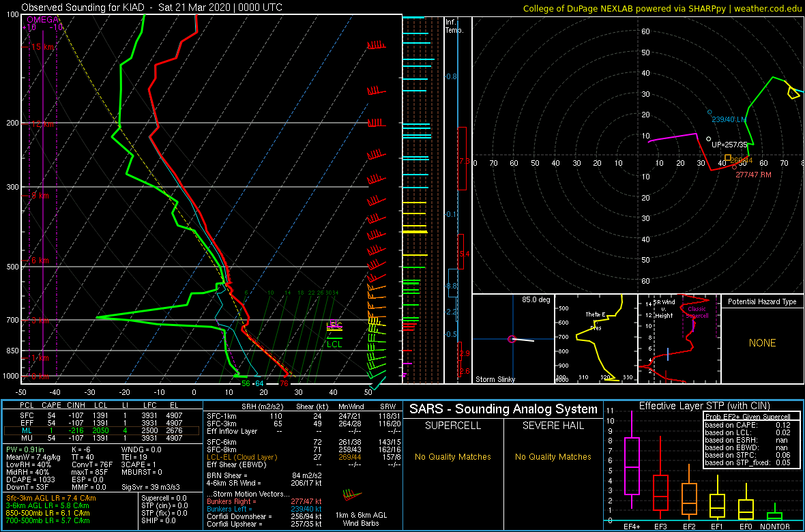The width and height of the screenshot is (805, 532).
Task: Select the EFF parcel row
Action: [x=102, y=422]
